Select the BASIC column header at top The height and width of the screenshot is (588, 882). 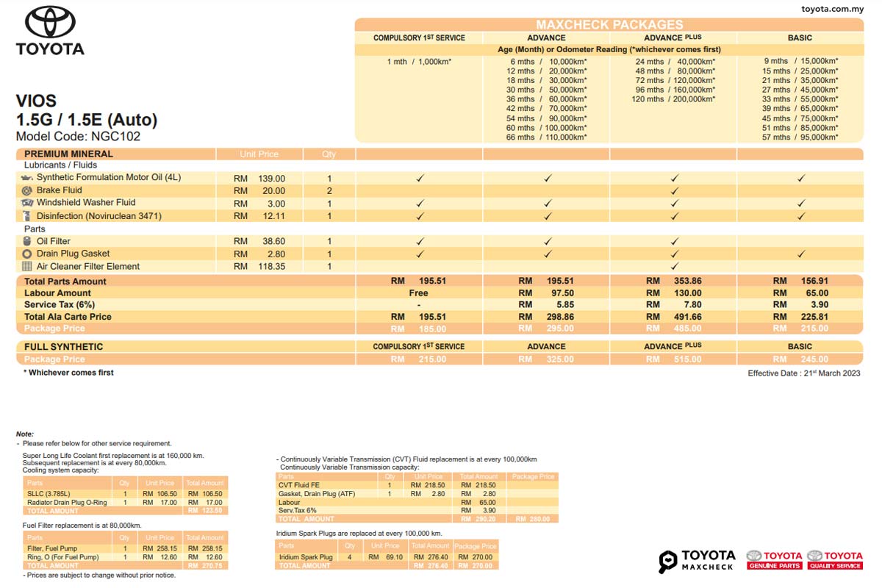pos(800,37)
